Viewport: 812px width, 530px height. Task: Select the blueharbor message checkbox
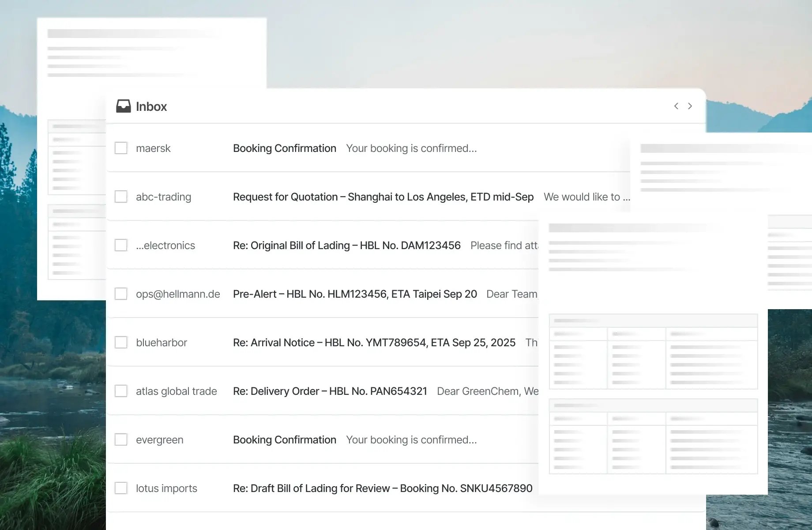click(x=121, y=342)
